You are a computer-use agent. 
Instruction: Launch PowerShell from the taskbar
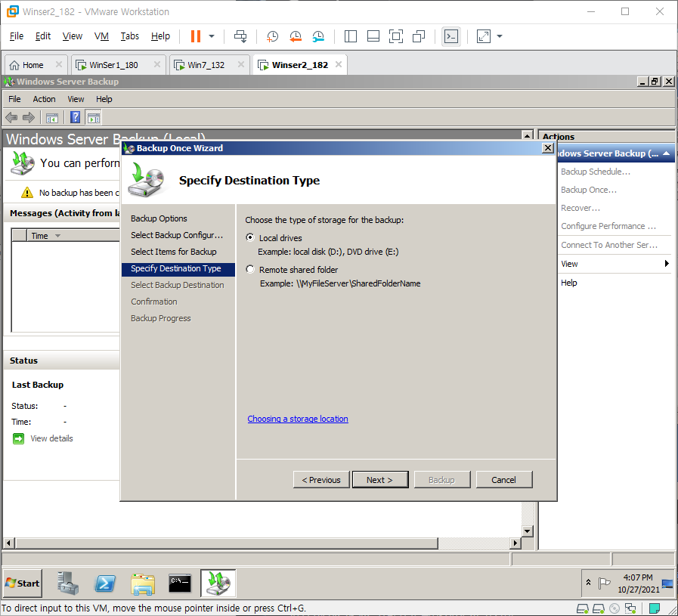pos(105,583)
